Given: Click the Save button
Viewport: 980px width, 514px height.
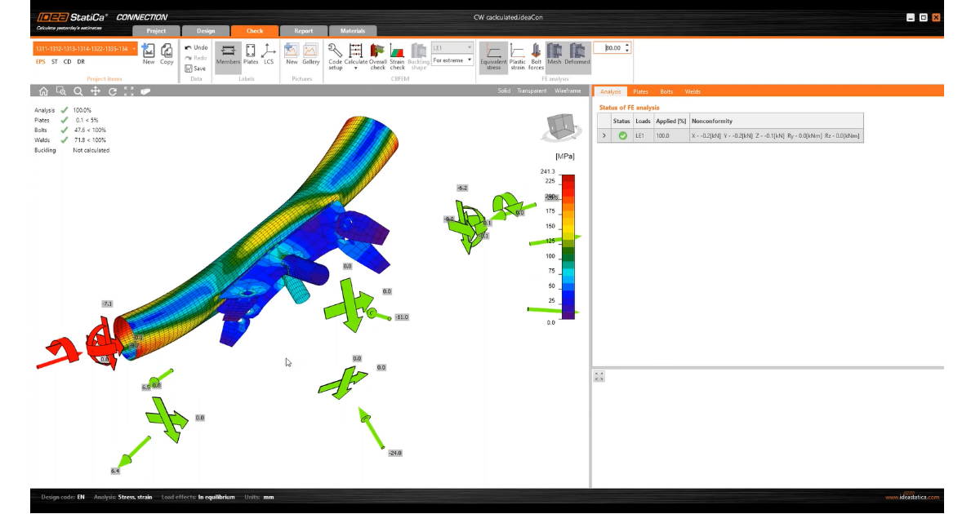Looking at the screenshot, I should point(195,69).
